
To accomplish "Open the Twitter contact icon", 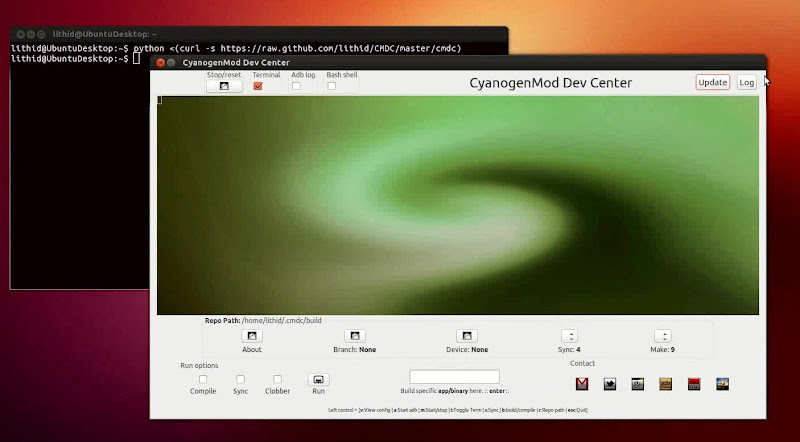I will (x=610, y=384).
